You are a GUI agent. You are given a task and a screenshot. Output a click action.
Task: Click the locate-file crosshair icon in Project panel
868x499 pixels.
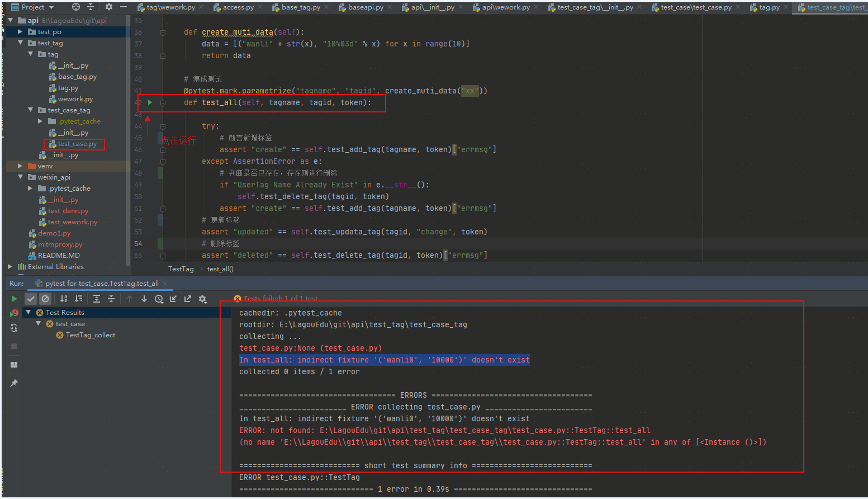pos(76,7)
